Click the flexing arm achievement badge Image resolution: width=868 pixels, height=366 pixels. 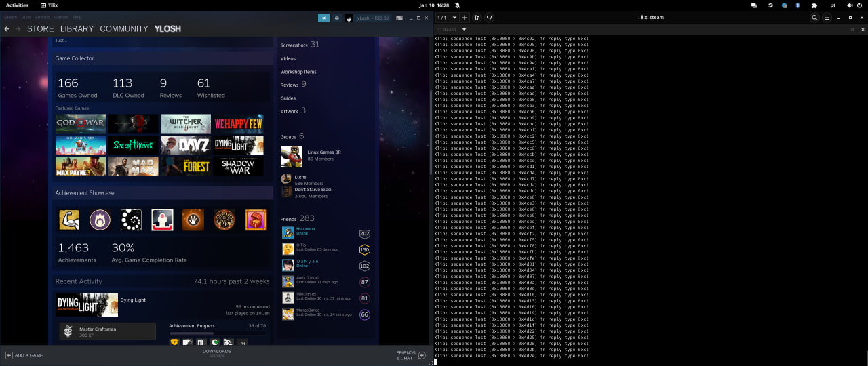[x=69, y=220]
